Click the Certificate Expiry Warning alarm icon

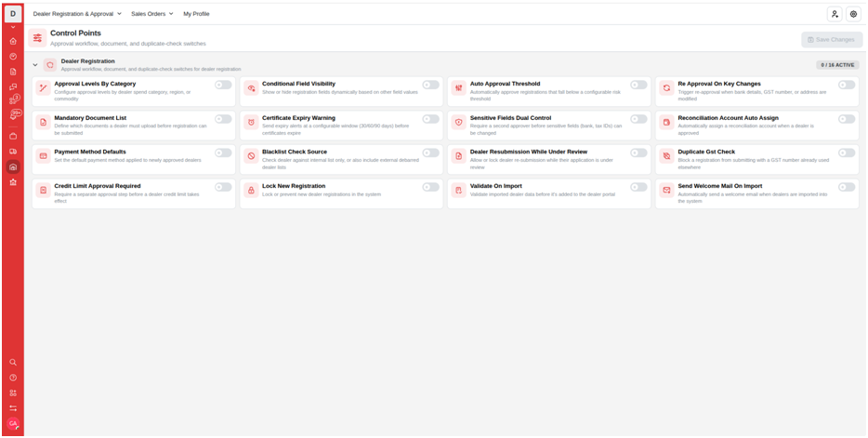click(x=251, y=122)
